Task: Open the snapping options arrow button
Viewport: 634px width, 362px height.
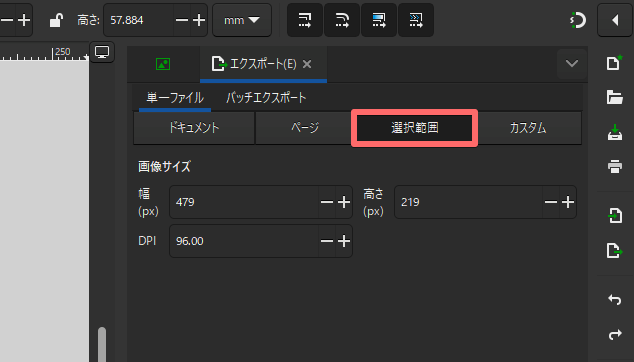Action: [x=615, y=20]
